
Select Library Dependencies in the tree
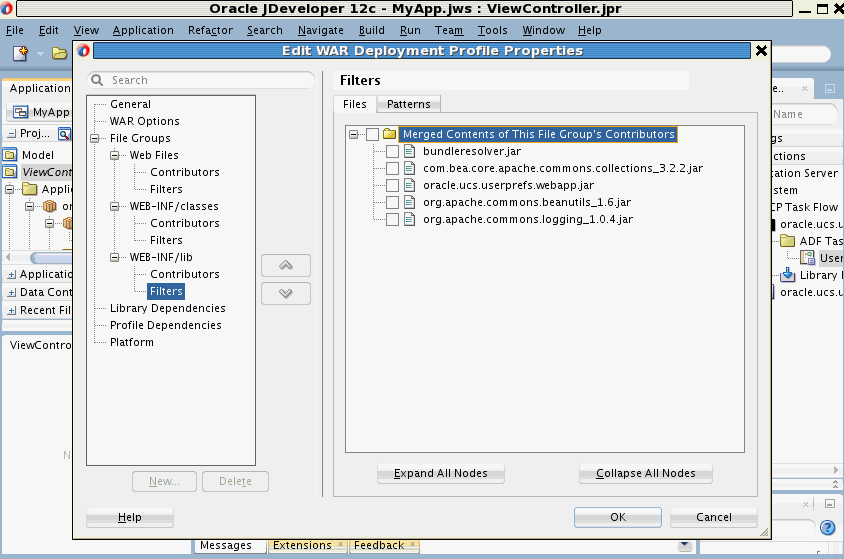tap(167, 308)
